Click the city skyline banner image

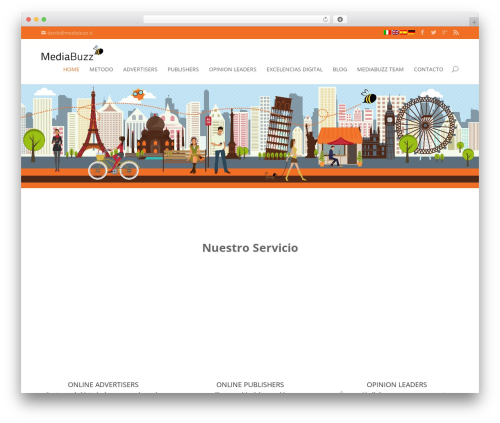coord(250,136)
